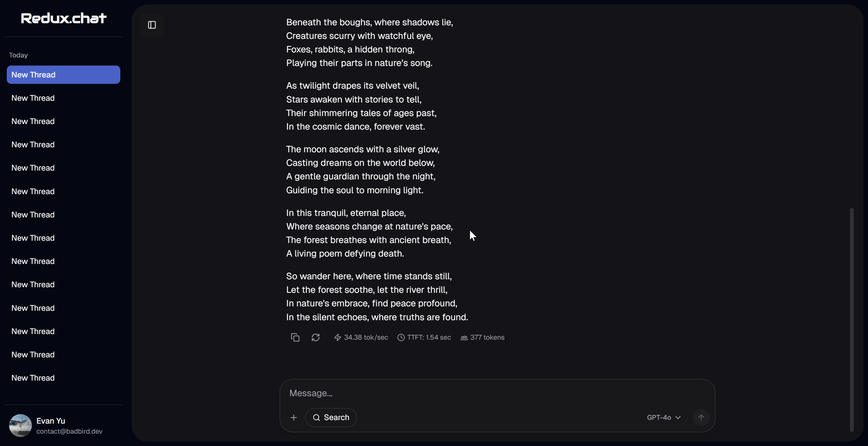This screenshot has width=868, height=446.
Task: Click the Redux.chat logo
Action: pyautogui.click(x=63, y=18)
